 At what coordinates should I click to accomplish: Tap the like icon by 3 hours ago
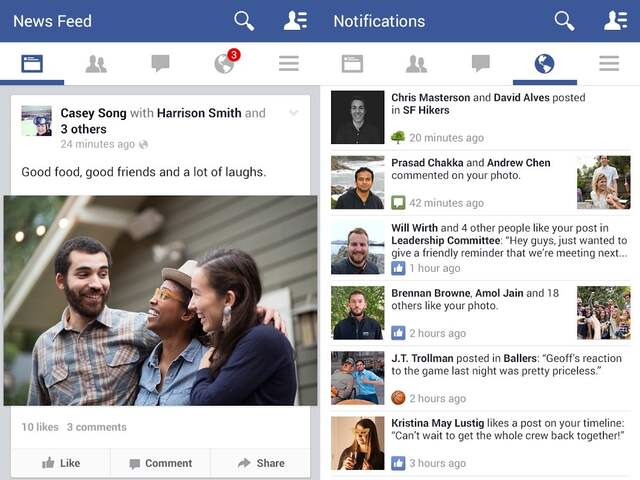pyautogui.click(x=398, y=463)
